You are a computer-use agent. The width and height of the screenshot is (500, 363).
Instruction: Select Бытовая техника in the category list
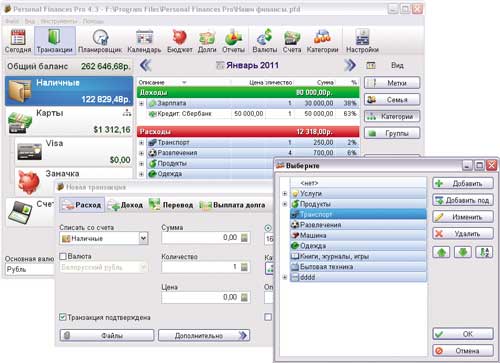click(x=358, y=267)
